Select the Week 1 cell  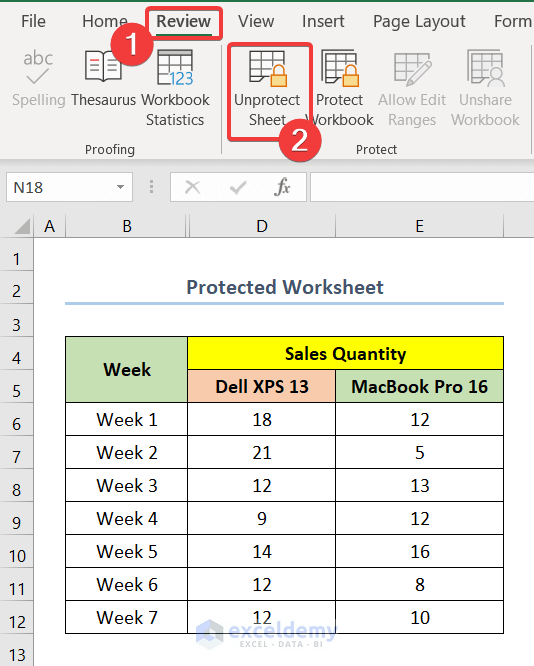[127, 419]
